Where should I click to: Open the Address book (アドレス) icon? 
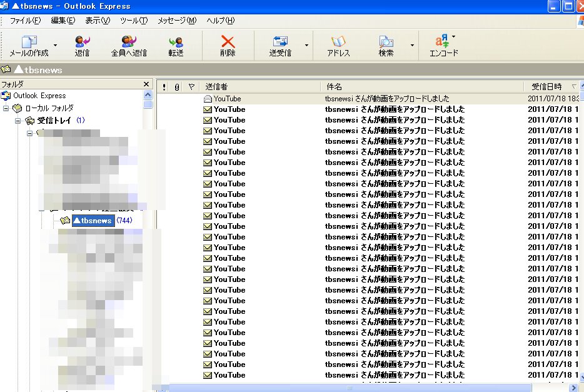tap(338, 42)
